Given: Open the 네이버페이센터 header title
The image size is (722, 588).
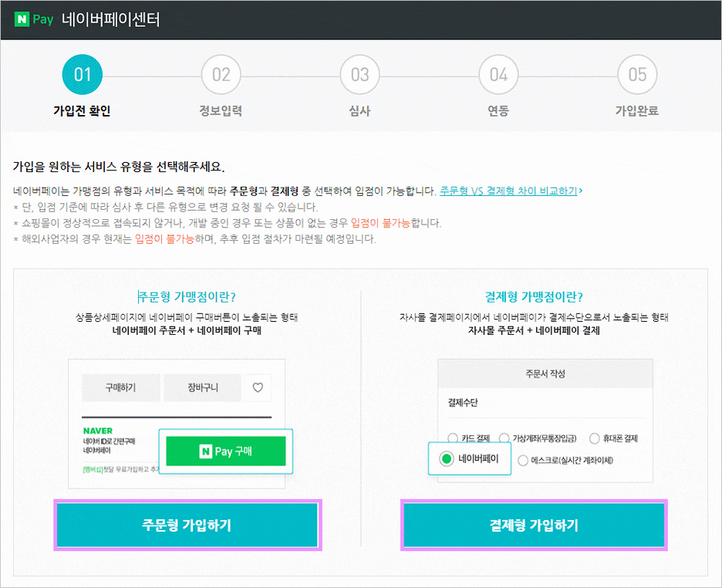Looking at the screenshot, I should (111, 20).
